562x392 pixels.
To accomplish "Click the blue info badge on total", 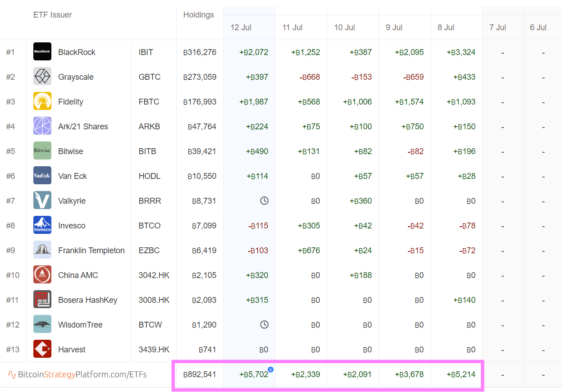I will pyautogui.click(x=270, y=369).
